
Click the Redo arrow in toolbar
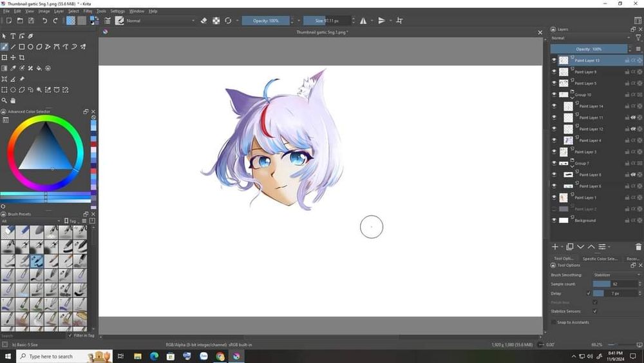(55, 21)
